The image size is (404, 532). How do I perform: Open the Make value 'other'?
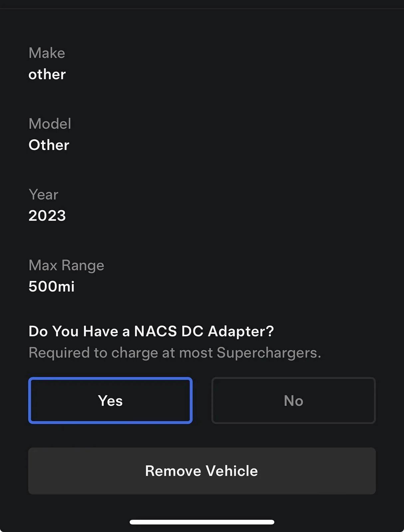tap(47, 74)
